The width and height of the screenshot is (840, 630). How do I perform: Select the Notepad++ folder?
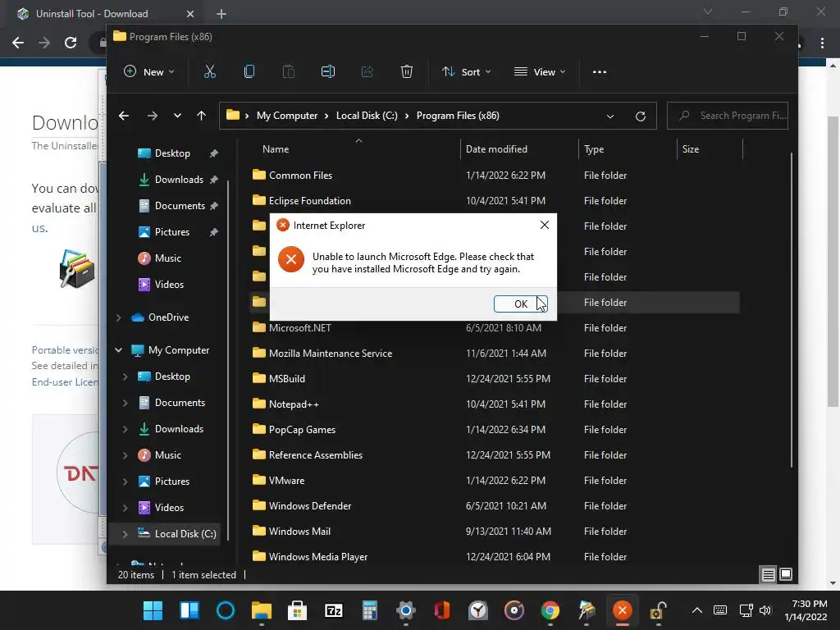tap(495, 404)
